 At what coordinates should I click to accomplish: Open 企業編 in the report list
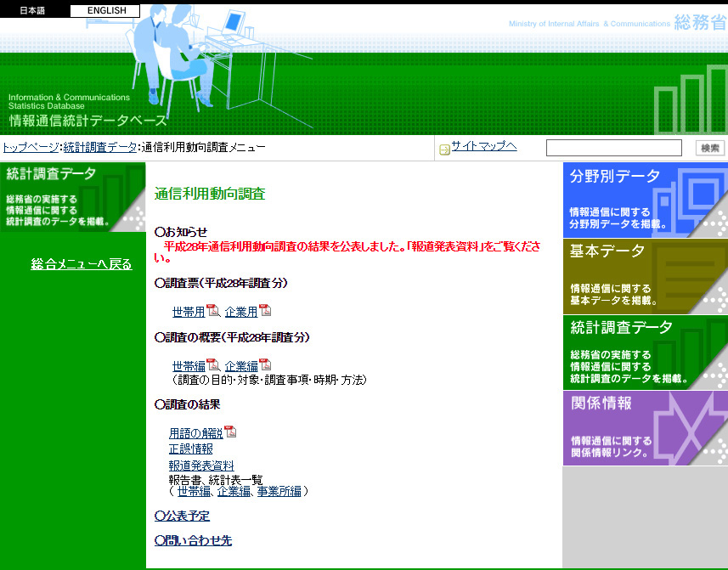pyautogui.click(x=234, y=491)
